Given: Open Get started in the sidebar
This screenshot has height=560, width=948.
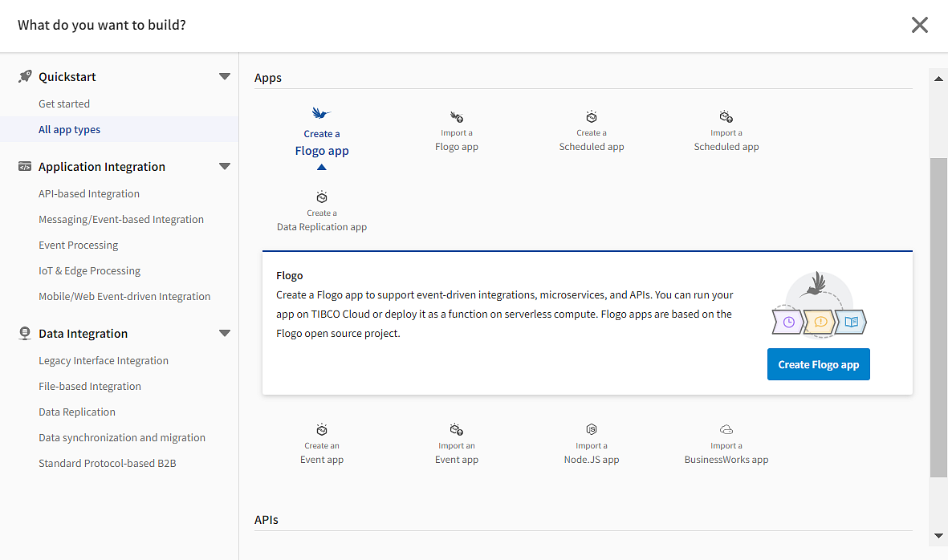Looking at the screenshot, I should pyautogui.click(x=64, y=103).
